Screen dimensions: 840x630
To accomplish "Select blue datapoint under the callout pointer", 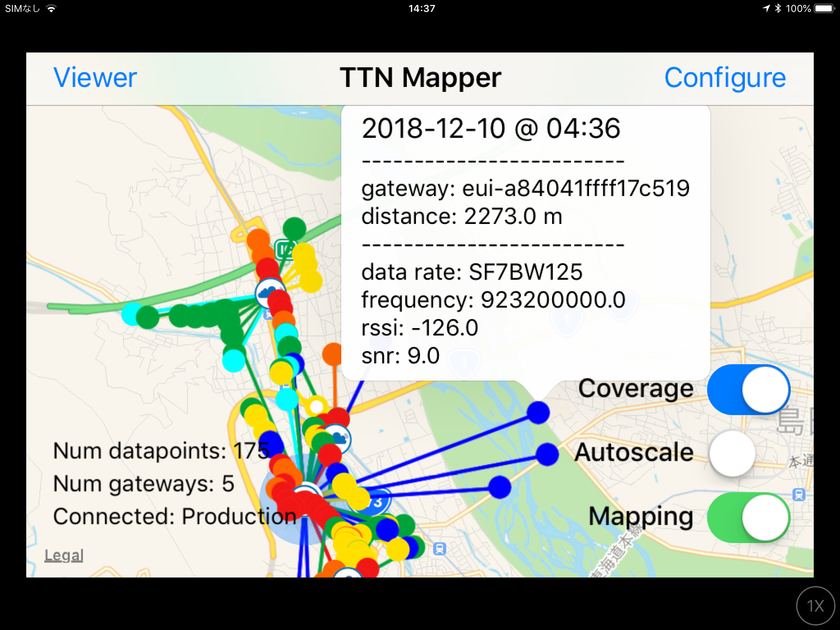I will (538, 412).
